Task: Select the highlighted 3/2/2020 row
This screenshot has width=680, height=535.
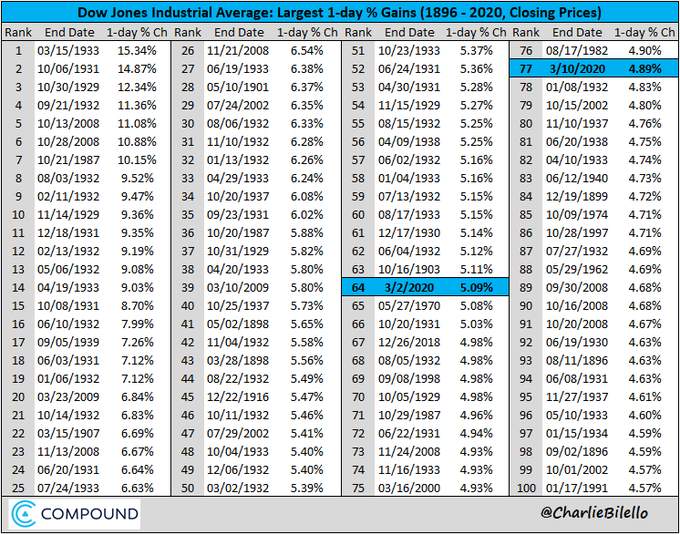Action: coord(425,287)
